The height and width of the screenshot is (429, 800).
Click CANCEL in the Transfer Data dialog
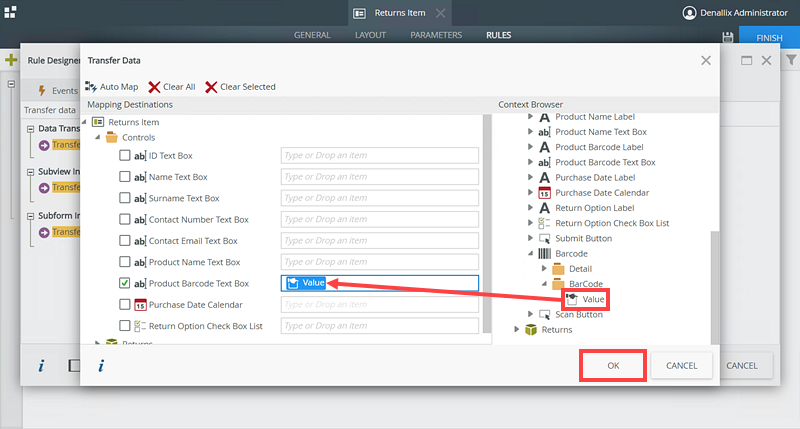point(682,366)
